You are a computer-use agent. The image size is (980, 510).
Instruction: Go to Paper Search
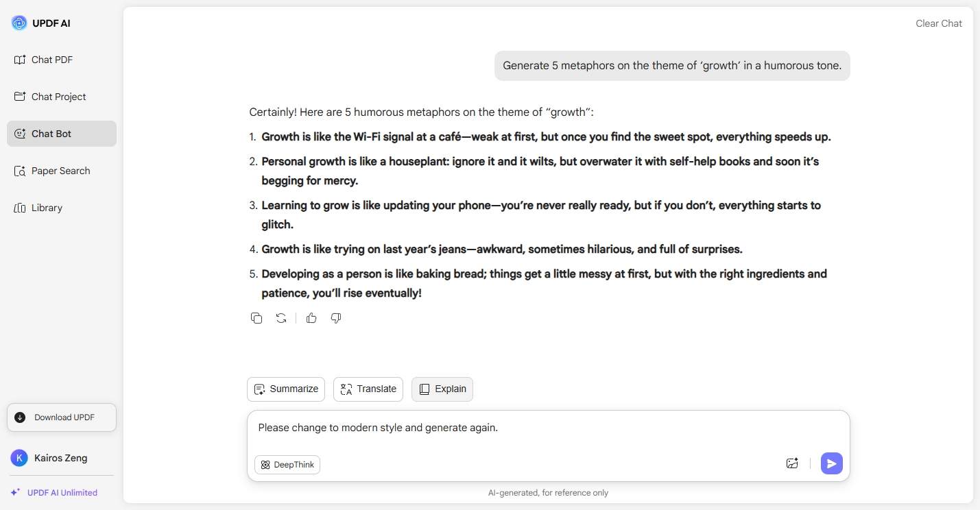62,171
